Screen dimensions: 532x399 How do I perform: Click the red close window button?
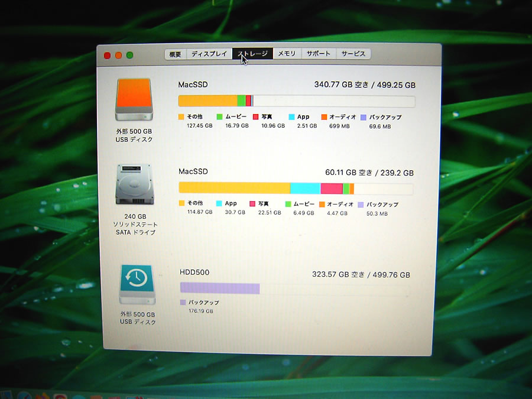click(107, 56)
